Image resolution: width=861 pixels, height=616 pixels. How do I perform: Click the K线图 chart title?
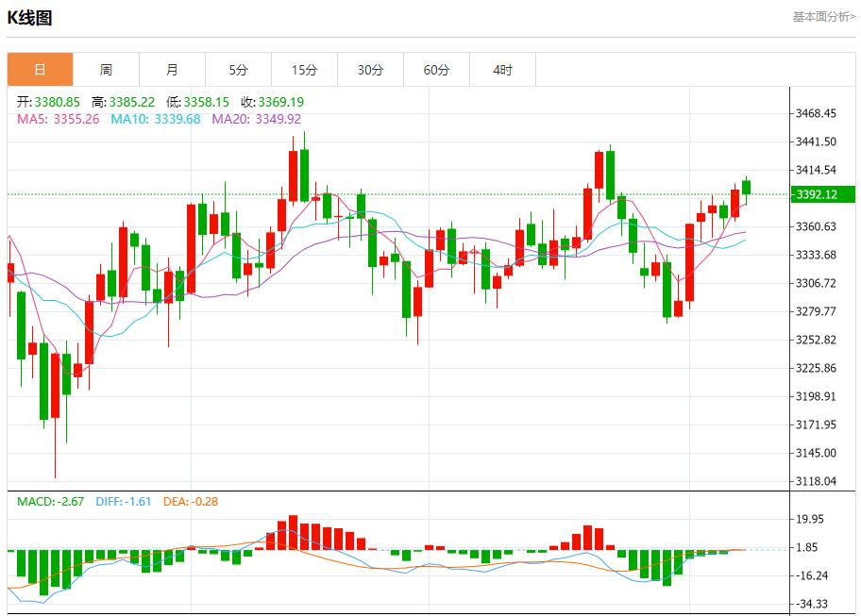coord(30,15)
